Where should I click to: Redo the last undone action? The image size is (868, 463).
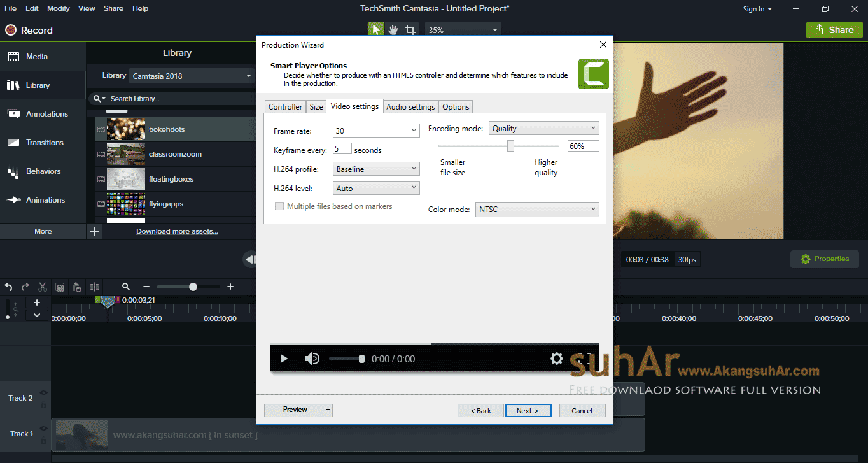tap(25, 287)
